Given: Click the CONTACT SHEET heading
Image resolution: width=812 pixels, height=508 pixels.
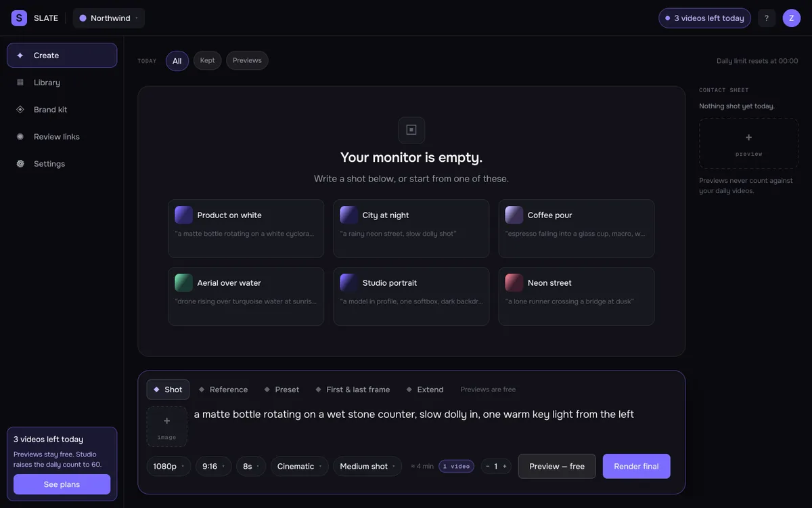Looking at the screenshot, I should coord(724,90).
